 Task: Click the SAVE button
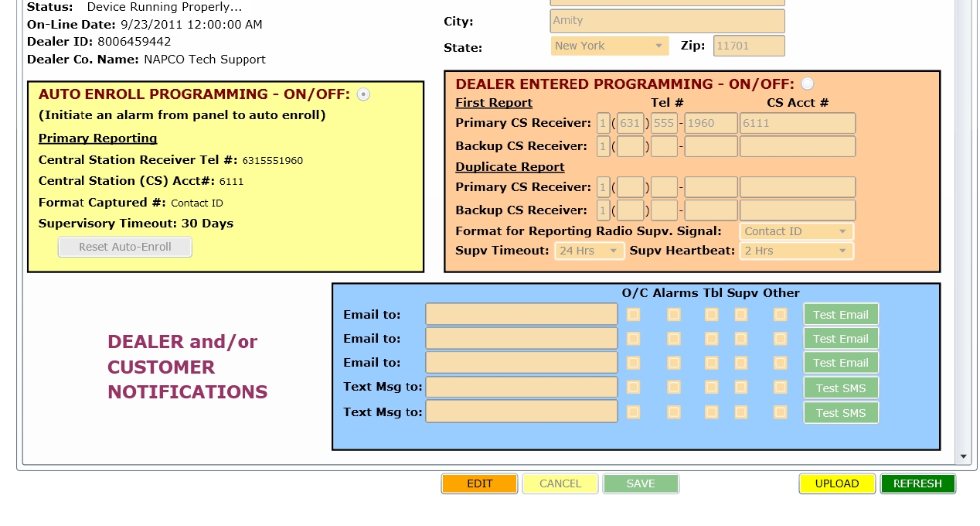coord(640,483)
